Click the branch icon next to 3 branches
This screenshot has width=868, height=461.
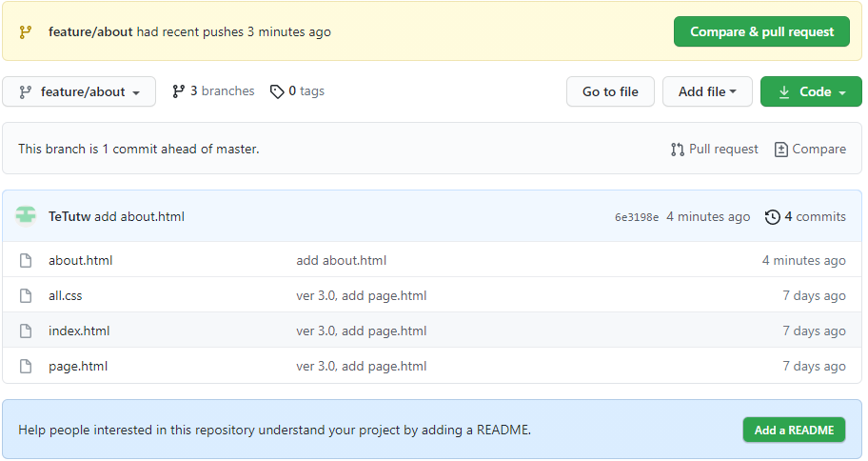[178, 91]
